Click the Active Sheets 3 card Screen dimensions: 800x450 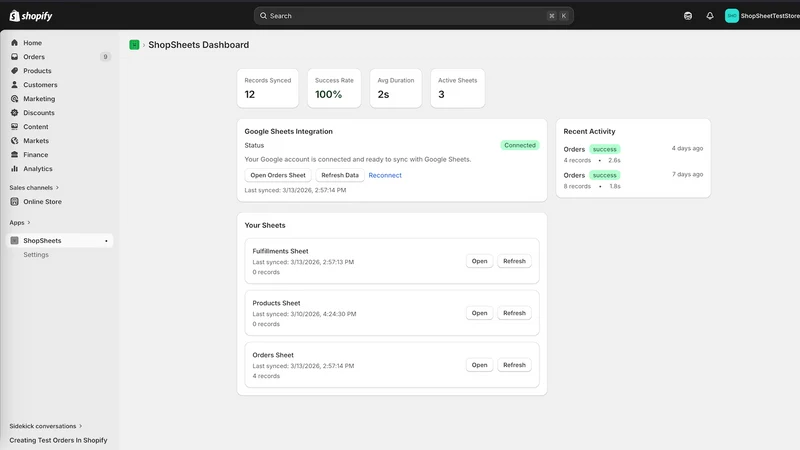458,88
